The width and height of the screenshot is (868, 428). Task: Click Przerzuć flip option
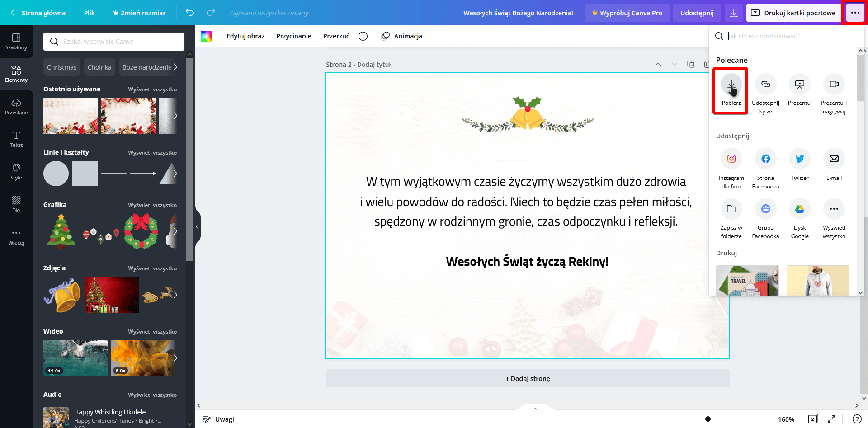pos(336,36)
